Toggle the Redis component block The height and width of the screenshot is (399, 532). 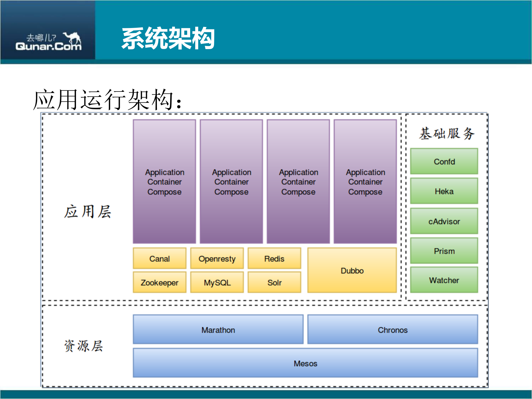coord(274,258)
